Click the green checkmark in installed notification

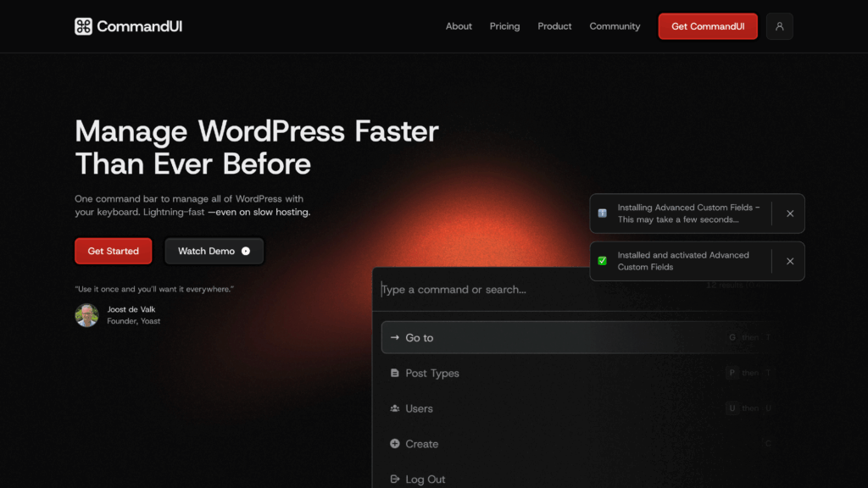click(603, 261)
